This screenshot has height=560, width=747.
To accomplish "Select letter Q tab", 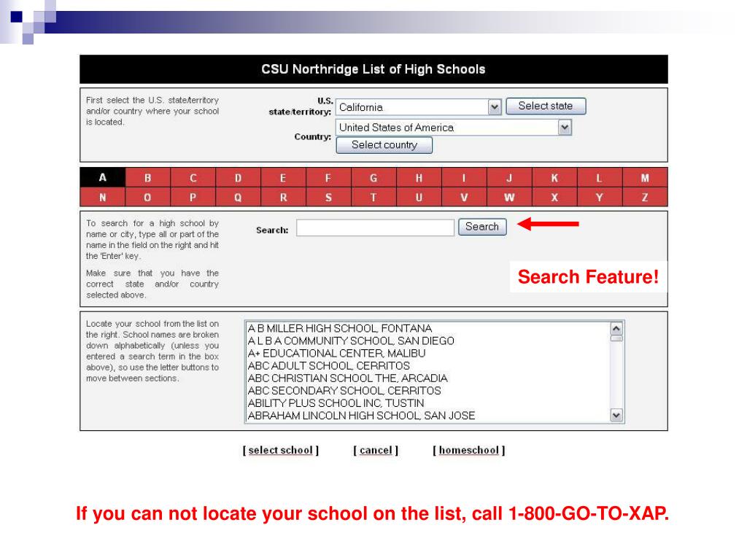I will pyautogui.click(x=238, y=197).
